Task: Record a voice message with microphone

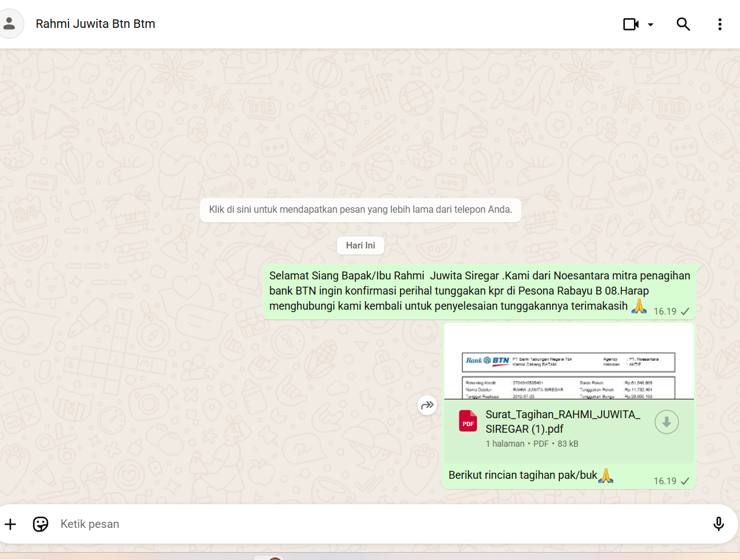Action: pyautogui.click(x=718, y=524)
